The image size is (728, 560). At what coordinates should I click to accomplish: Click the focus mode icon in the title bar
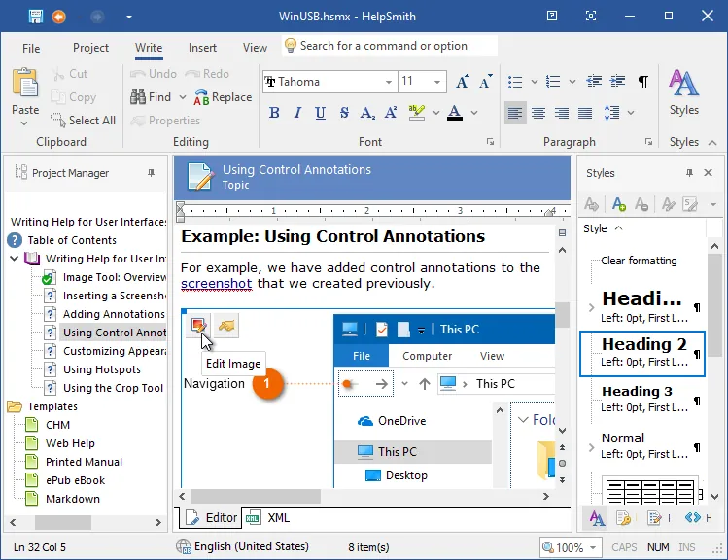tap(591, 16)
